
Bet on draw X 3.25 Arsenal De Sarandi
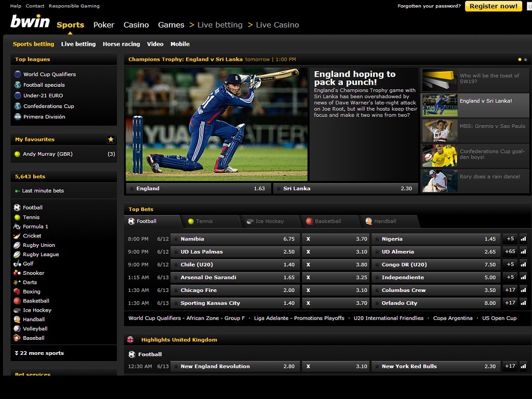[336, 277]
